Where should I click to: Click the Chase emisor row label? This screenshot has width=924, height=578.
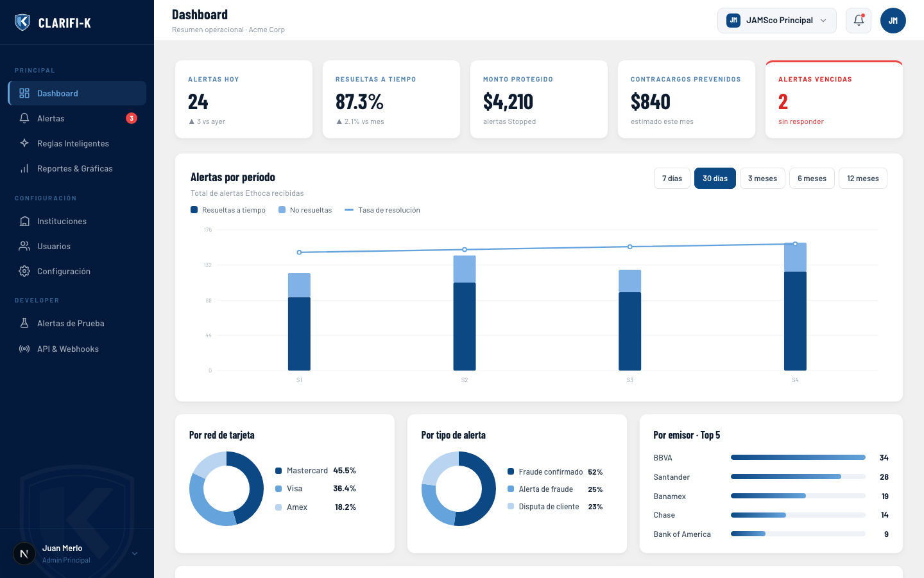[664, 515]
